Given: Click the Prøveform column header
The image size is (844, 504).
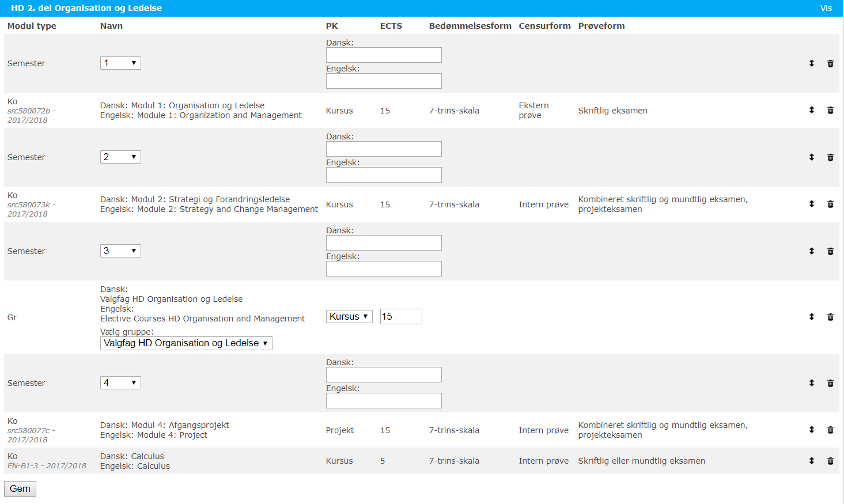Looking at the screenshot, I should [x=601, y=26].
